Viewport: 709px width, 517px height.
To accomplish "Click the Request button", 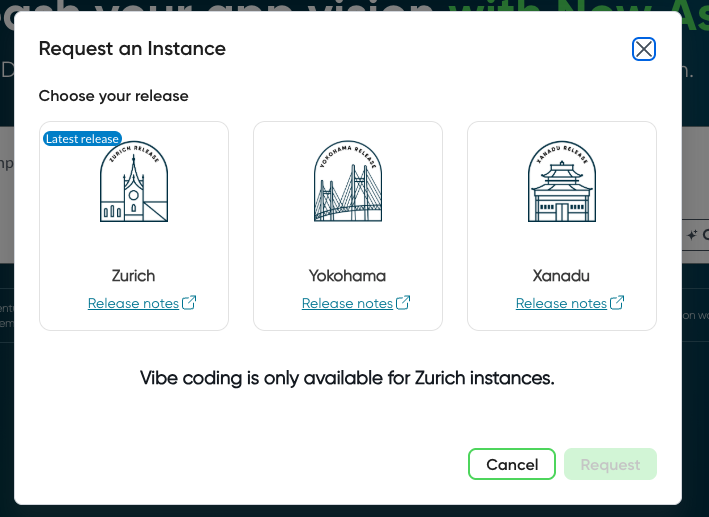I will pos(610,464).
